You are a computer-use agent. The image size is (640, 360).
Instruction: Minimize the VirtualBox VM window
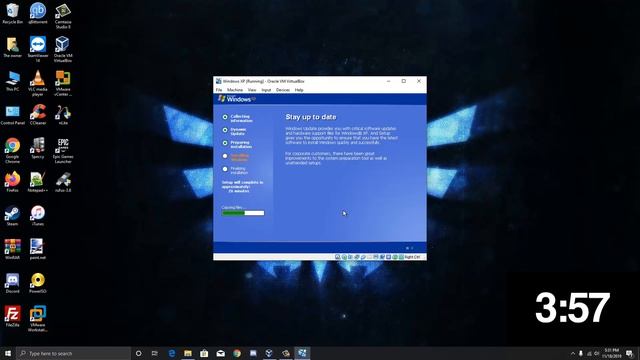pyautogui.click(x=389, y=81)
